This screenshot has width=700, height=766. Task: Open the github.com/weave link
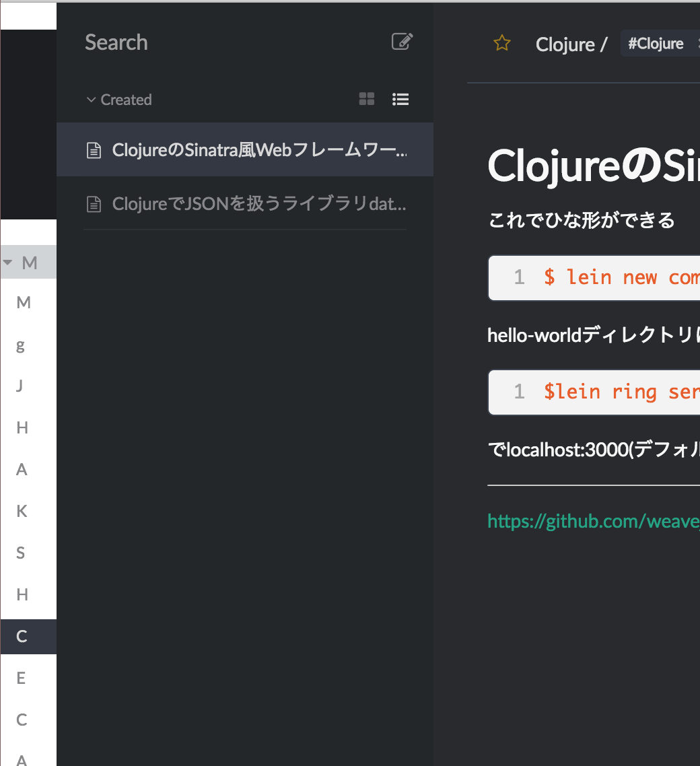(x=594, y=521)
